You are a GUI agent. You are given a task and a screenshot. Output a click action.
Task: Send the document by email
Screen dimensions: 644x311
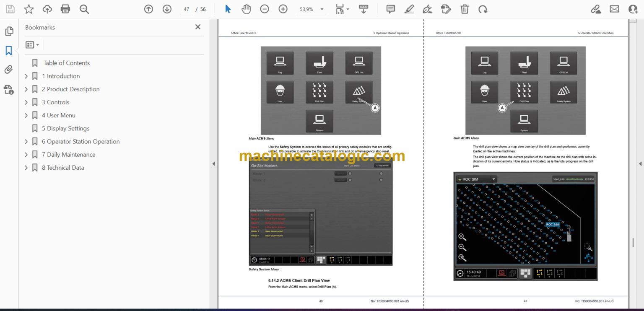tap(614, 8)
